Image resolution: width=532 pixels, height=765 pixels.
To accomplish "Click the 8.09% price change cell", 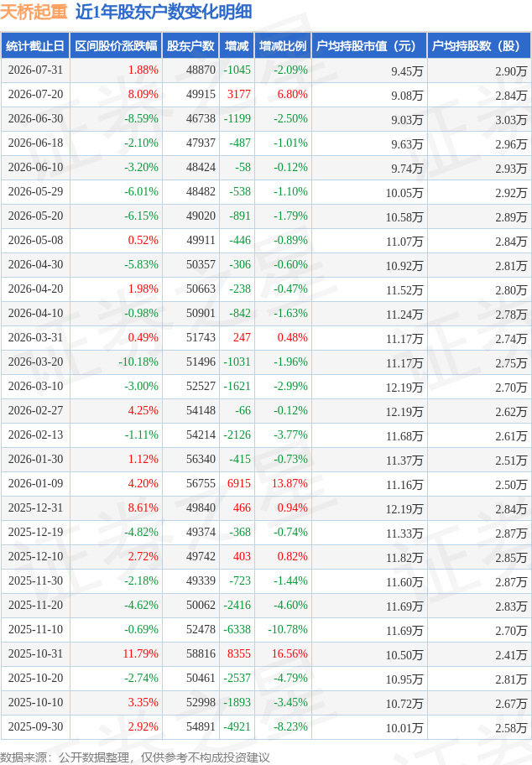I will [143, 94].
